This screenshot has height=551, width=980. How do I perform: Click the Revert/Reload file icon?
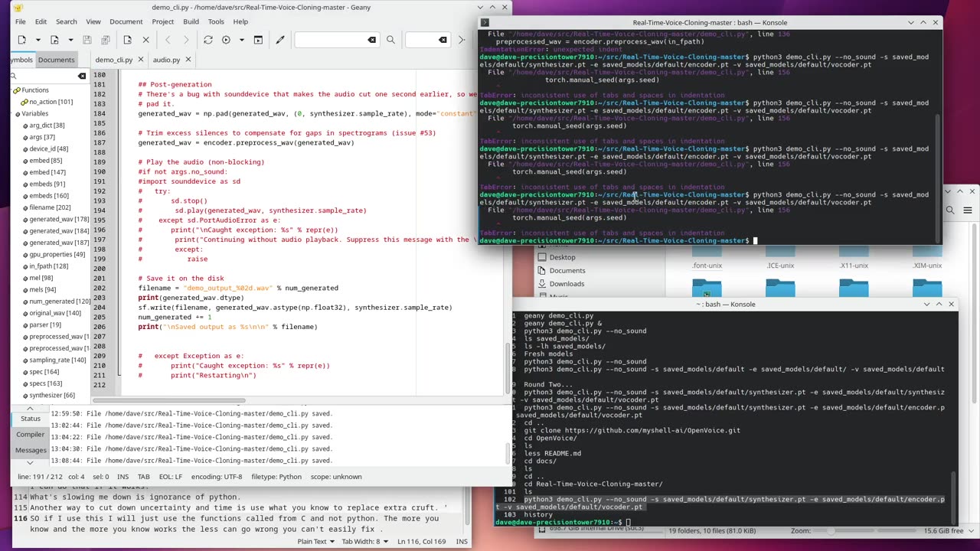(x=127, y=40)
